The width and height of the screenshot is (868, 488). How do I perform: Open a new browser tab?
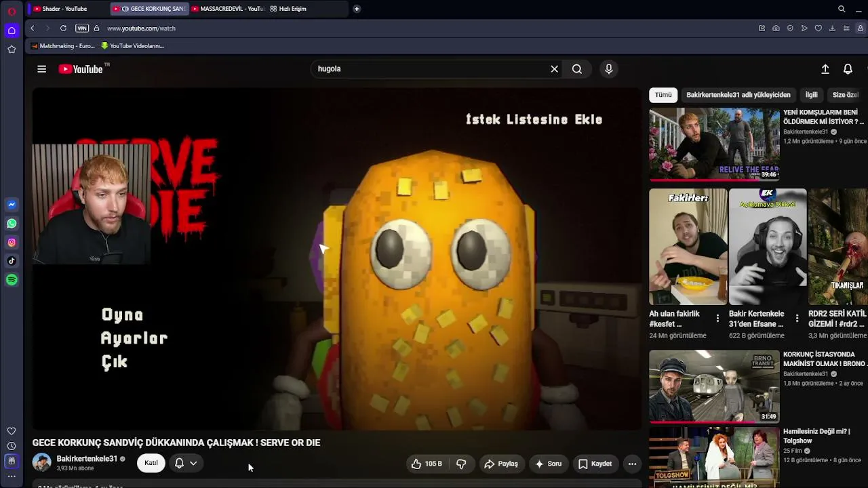click(x=357, y=9)
